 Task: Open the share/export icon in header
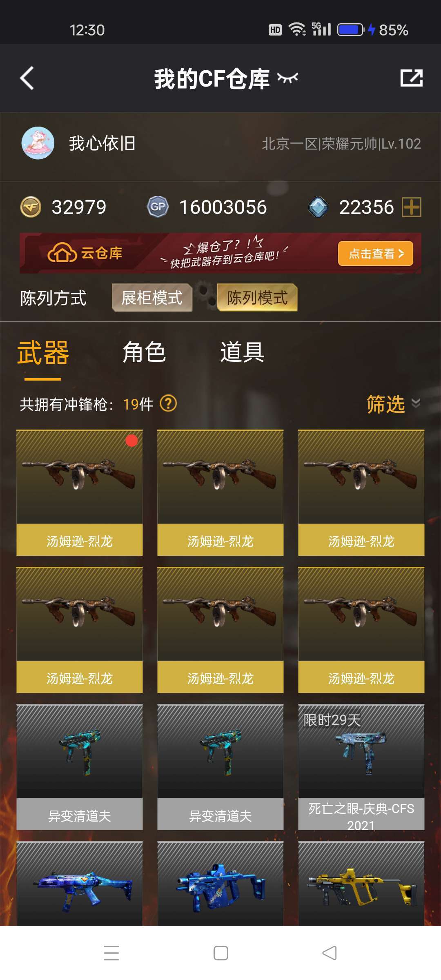click(411, 78)
